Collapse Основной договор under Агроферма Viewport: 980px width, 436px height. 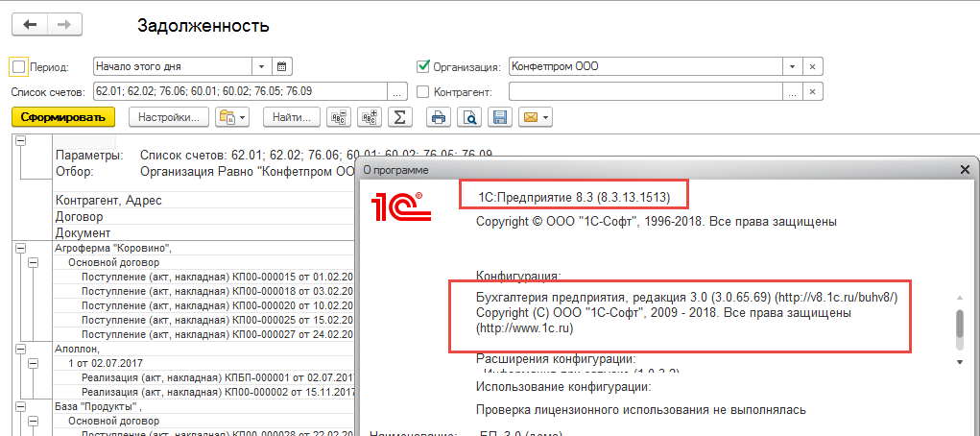click(x=34, y=263)
